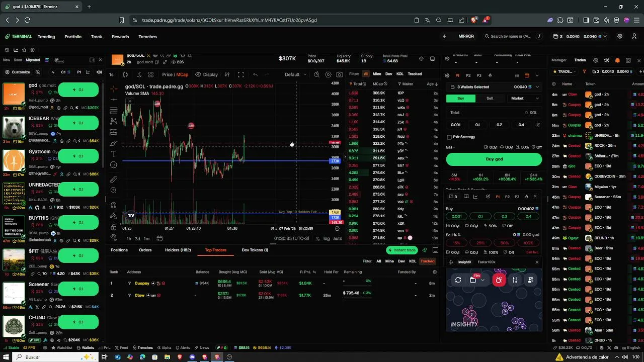Close the floating instant trade panel
Viewport: 644px width, 362px height.
[535, 197]
